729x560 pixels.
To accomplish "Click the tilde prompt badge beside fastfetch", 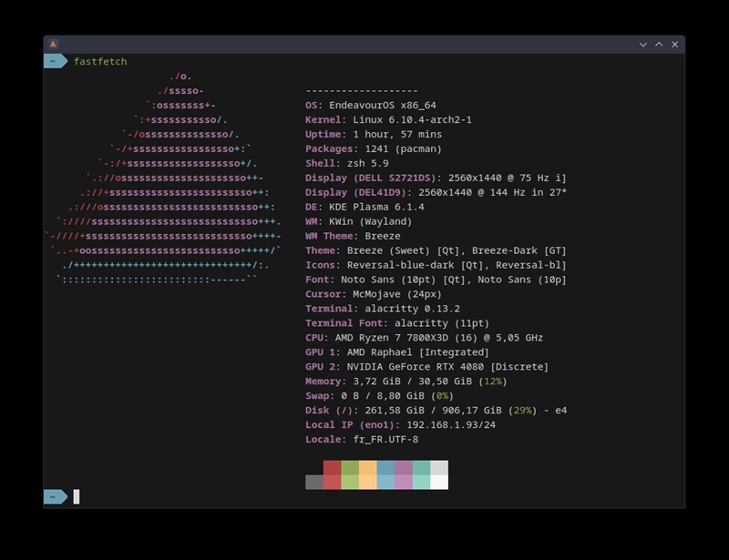I will coord(56,61).
